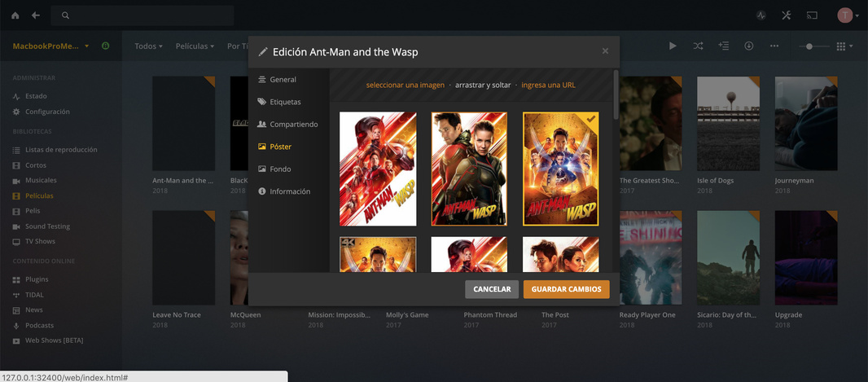Click 'seleccionar una imagen' link

pyautogui.click(x=406, y=86)
